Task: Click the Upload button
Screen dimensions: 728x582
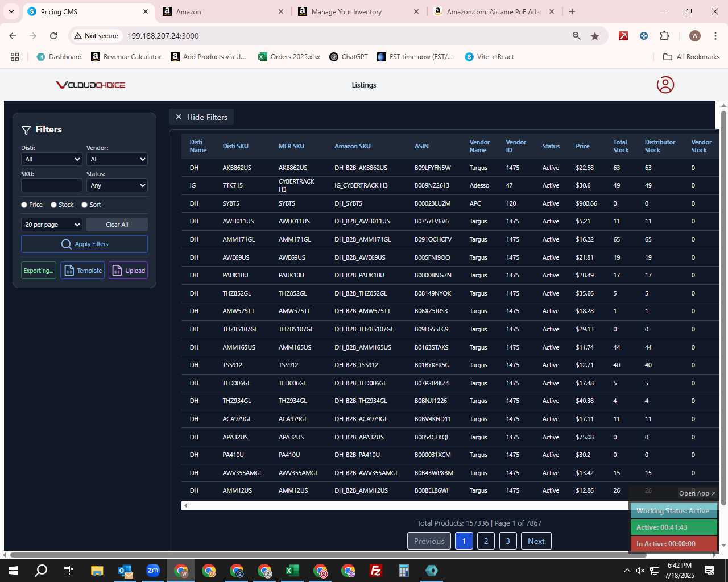Action: pos(128,271)
